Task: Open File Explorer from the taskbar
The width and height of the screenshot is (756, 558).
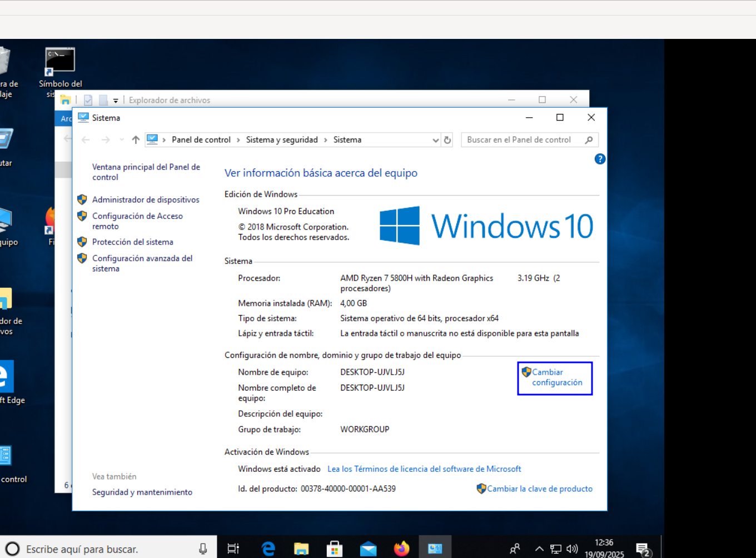Action: click(301, 549)
